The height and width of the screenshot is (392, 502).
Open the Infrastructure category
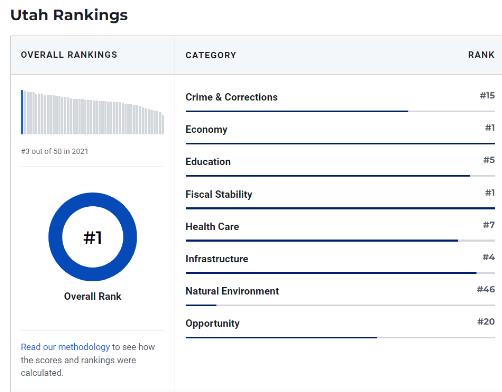[x=217, y=259]
